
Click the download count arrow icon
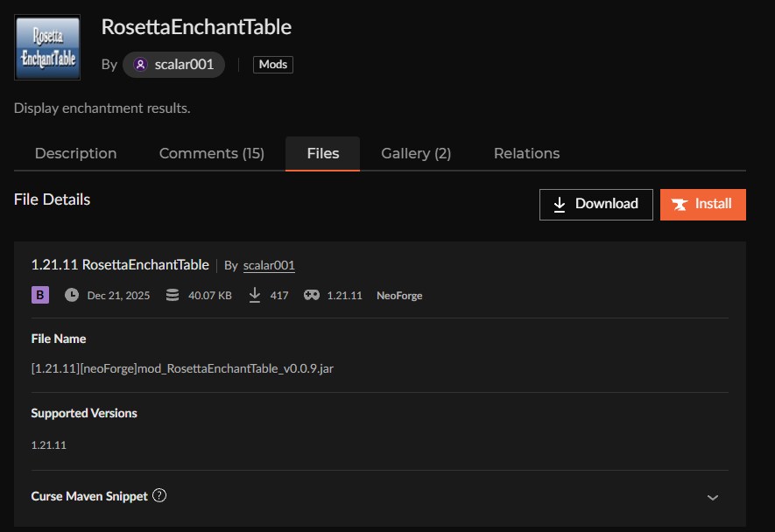coord(255,296)
